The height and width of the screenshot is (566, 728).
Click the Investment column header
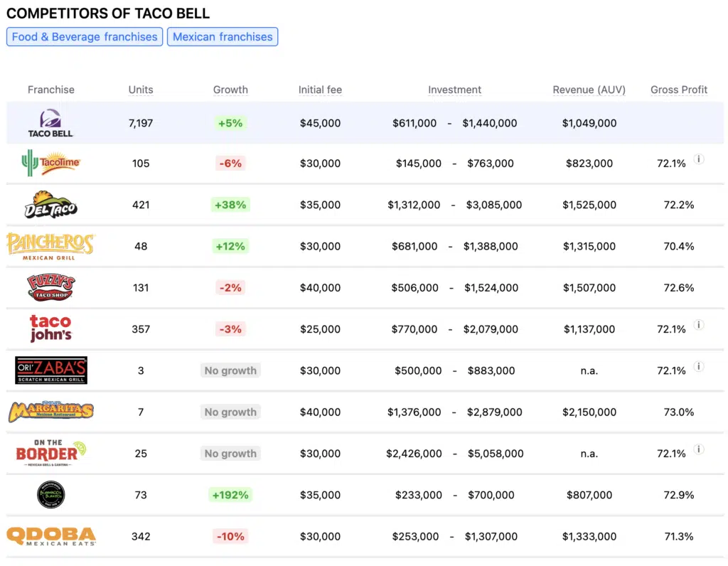tap(454, 90)
